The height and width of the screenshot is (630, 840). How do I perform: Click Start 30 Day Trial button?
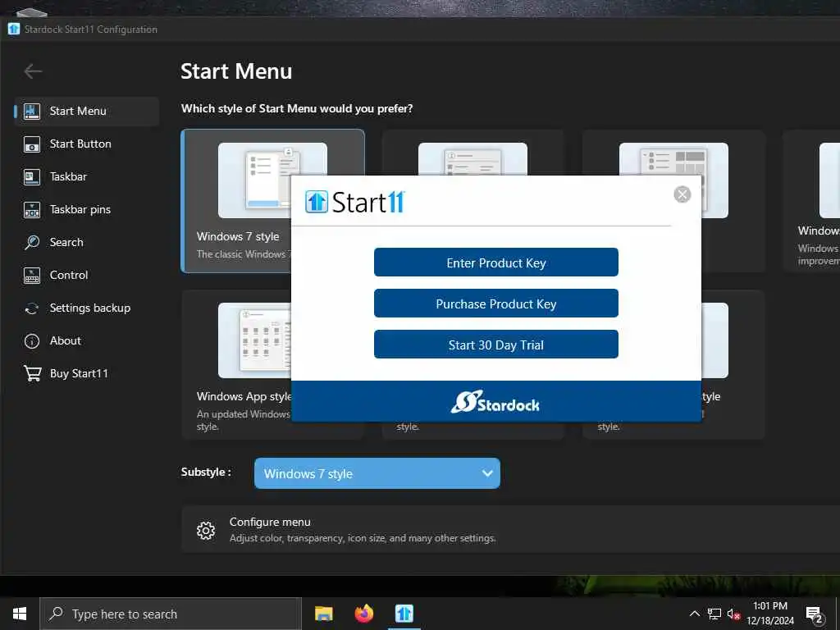(496, 345)
